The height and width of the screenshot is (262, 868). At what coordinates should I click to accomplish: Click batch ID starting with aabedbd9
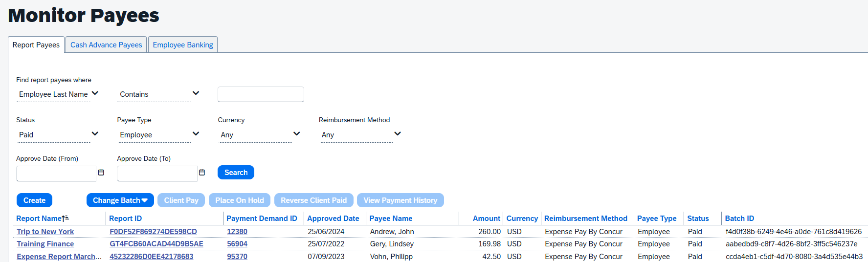tap(792, 244)
